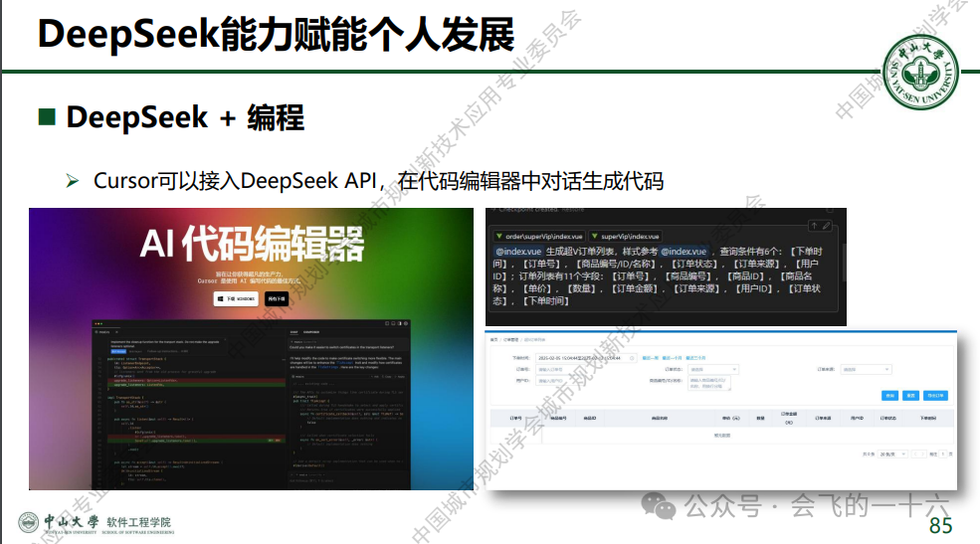Click the Sun Yat-sen University round emblem
This screenshot has height=544, width=980.
[920, 73]
